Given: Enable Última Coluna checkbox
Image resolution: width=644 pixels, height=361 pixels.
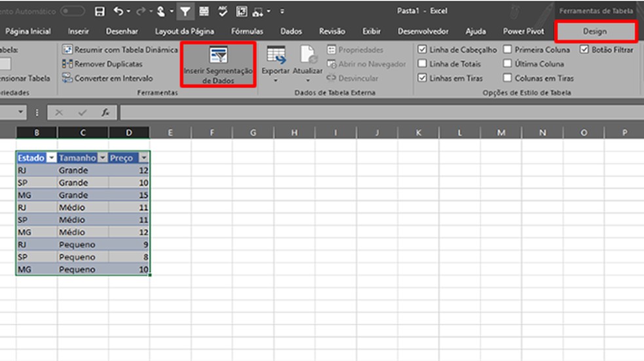Looking at the screenshot, I should pyautogui.click(x=508, y=63).
